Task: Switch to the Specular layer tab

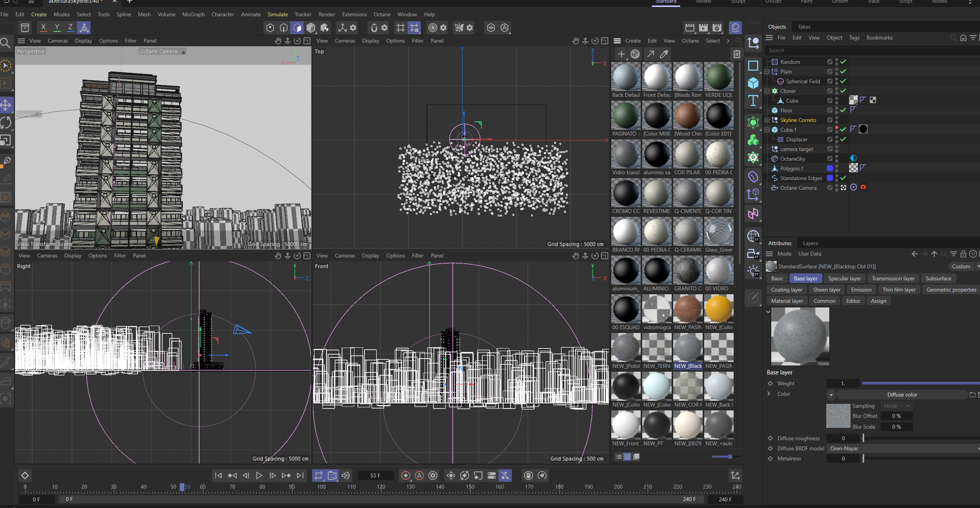Action: (x=844, y=278)
